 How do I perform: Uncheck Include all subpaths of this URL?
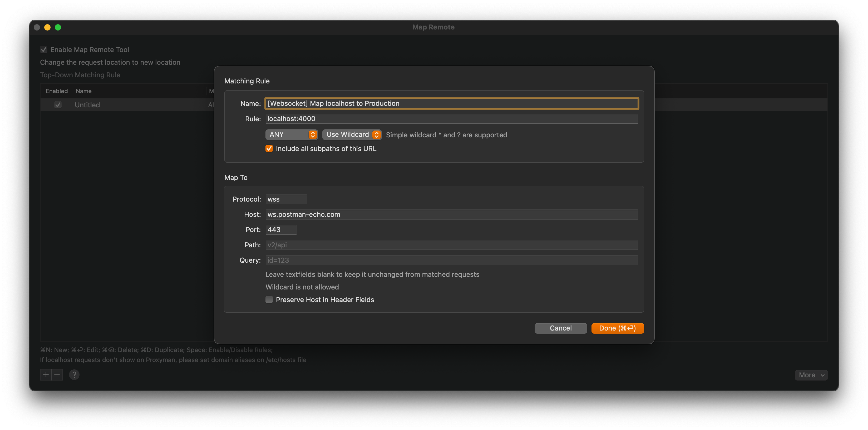[269, 148]
